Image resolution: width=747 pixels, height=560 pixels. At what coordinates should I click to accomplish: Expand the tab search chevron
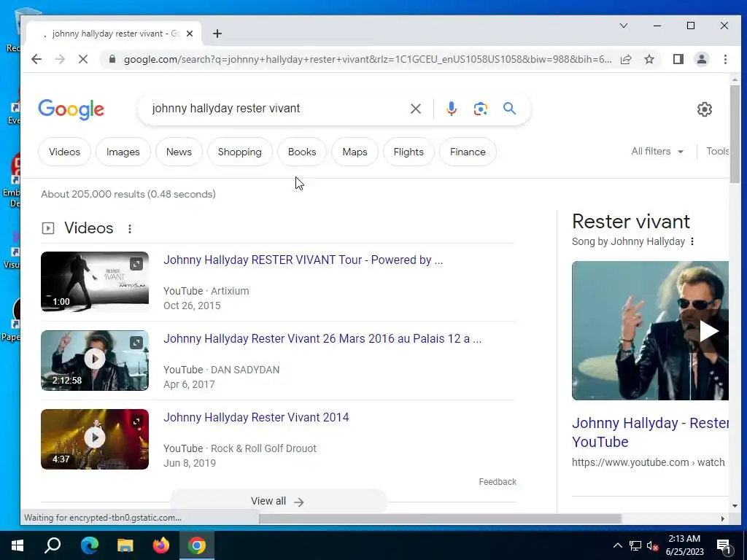(623, 26)
